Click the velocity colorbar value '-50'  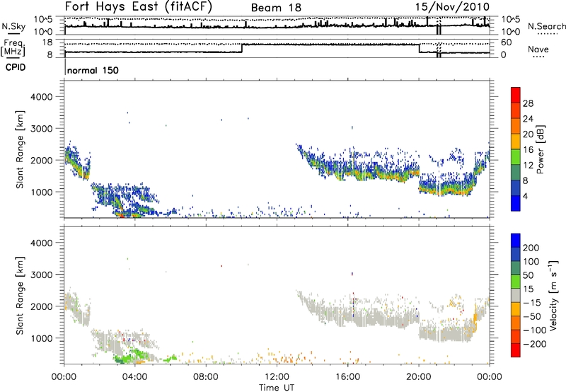tap(532, 316)
